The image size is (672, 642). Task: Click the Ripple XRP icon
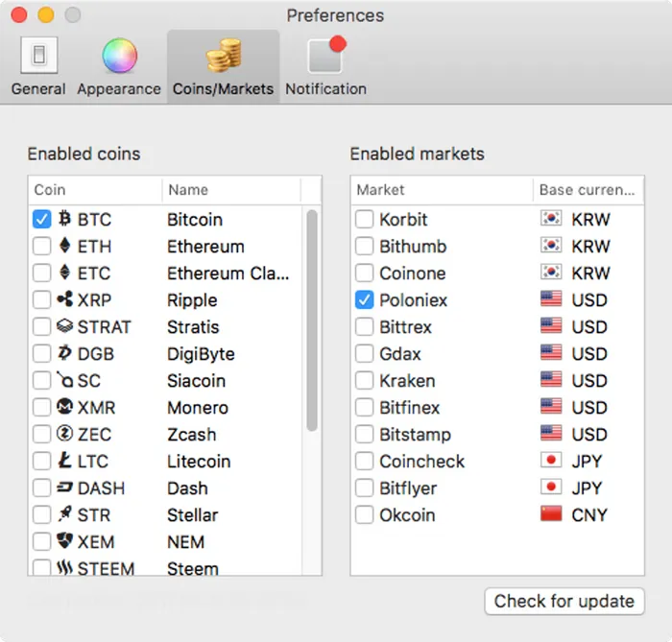[65, 300]
